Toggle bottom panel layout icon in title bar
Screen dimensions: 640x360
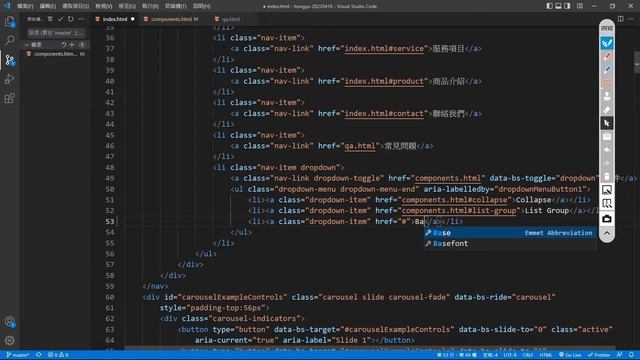click(x=558, y=6)
